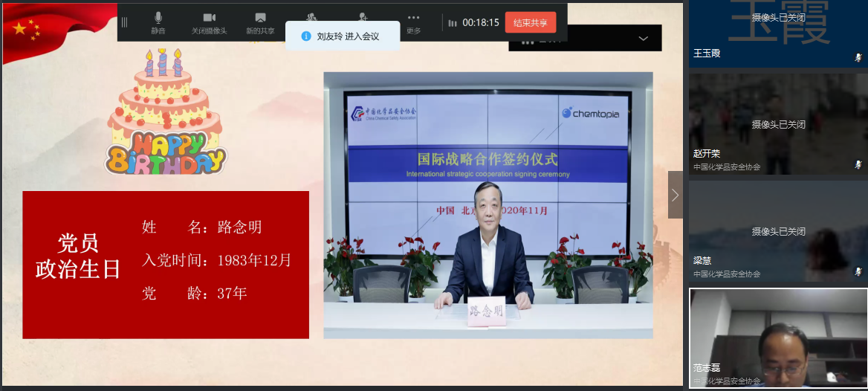Image resolution: width=868 pixels, height=391 pixels.
Task: Collapse the participant sidebar arrow
Action: [x=675, y=195]
